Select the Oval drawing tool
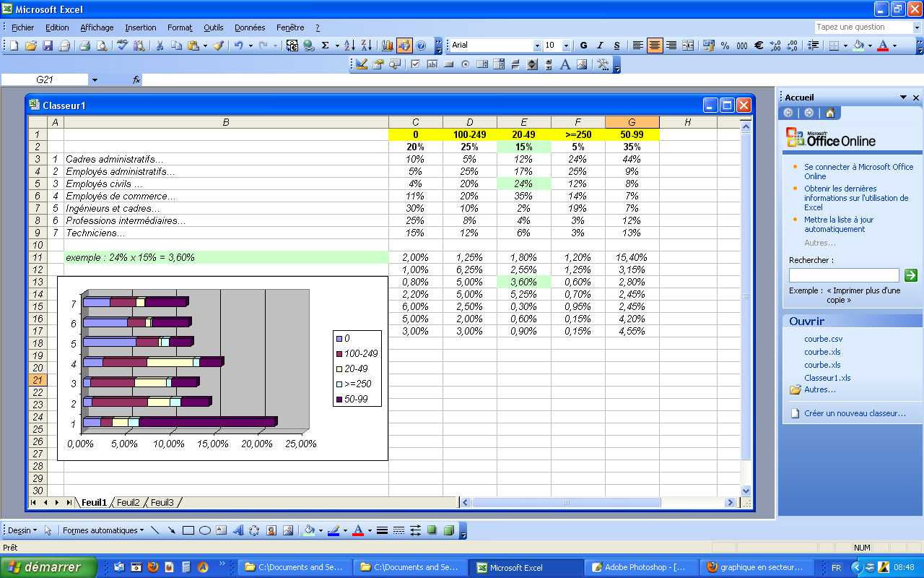The width and height of the screenshot is (924, 578). click(x=205, y=530)
